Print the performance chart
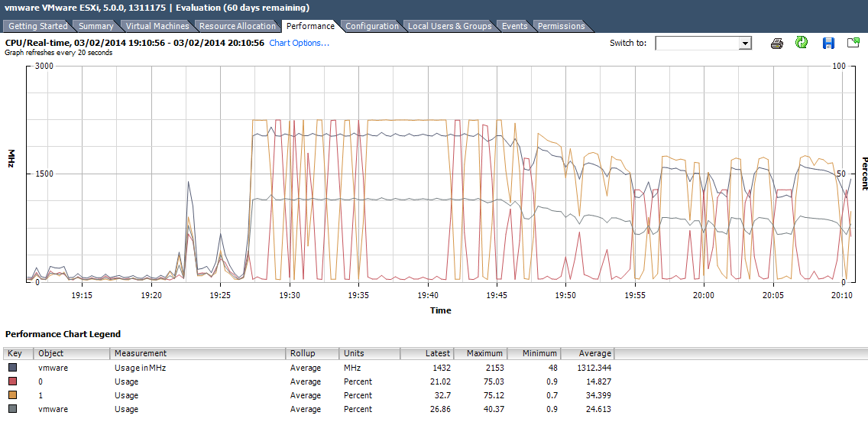This screenshot has height=422, width=868. (776, 44)
